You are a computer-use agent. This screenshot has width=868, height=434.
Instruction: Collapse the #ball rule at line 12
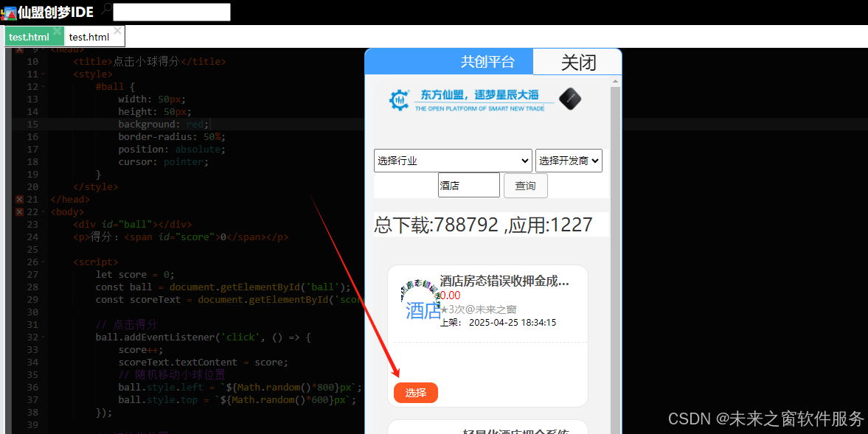[x=44, y=87]
